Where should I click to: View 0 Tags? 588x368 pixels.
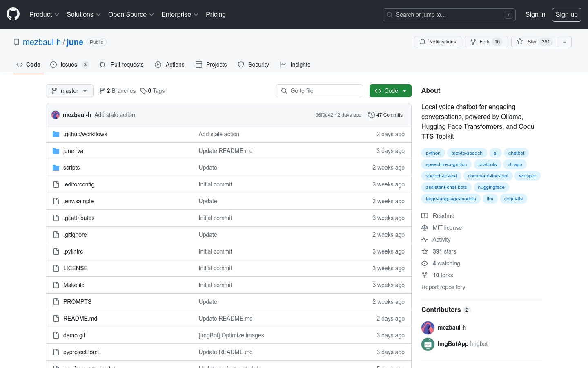click(153, 91)
